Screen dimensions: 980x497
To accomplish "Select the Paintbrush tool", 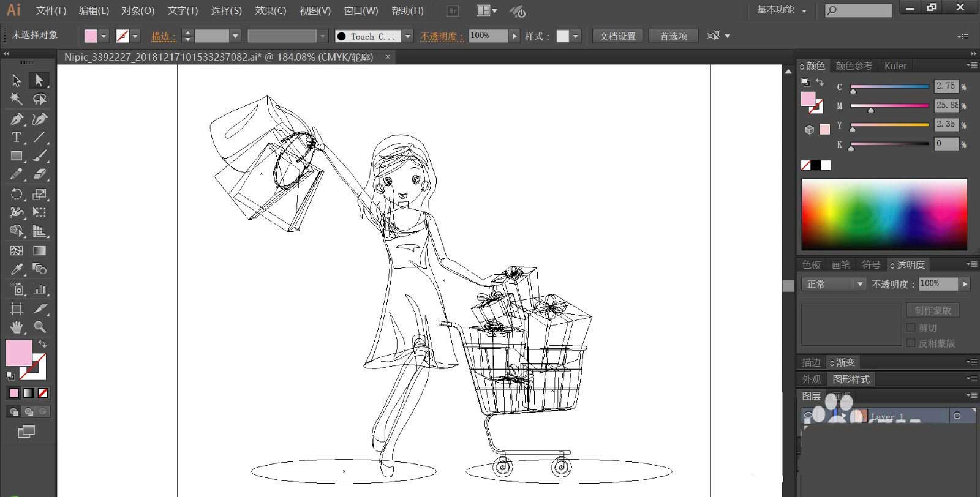I will pos(39,156).
